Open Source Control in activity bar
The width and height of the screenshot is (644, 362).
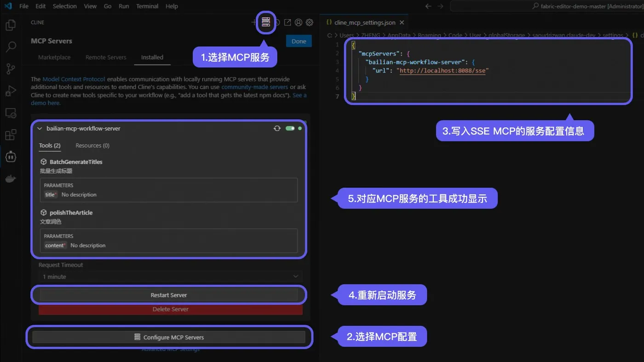[x=11, y=69]
